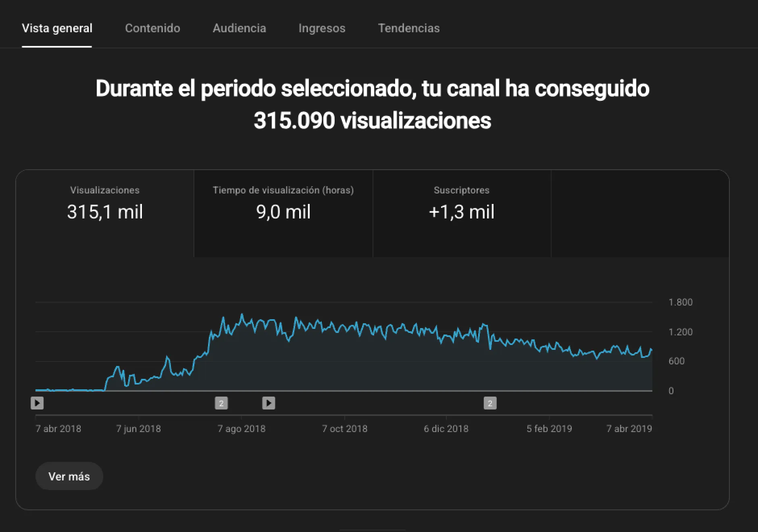Click the video play marker after August 2018
The width and height of the screenshot is (758, 532).
[269, 403]
